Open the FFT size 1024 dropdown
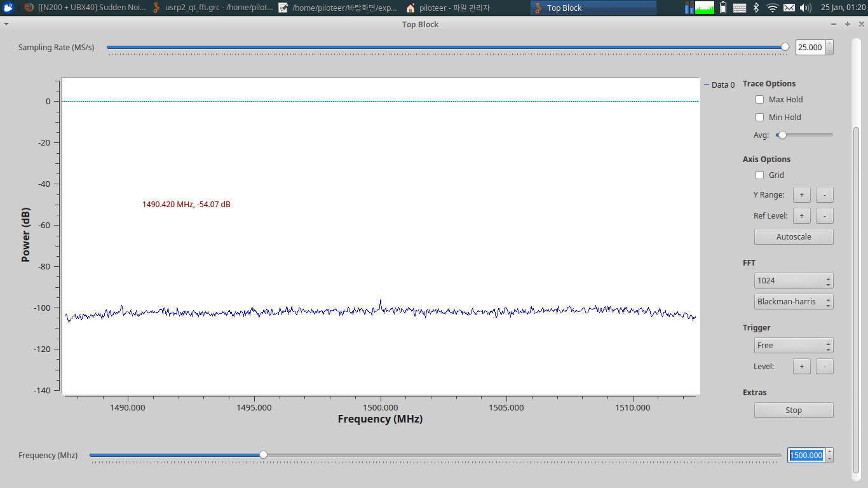Image resolution: width=868 pixels, height=488 pixels. point(793,281)
